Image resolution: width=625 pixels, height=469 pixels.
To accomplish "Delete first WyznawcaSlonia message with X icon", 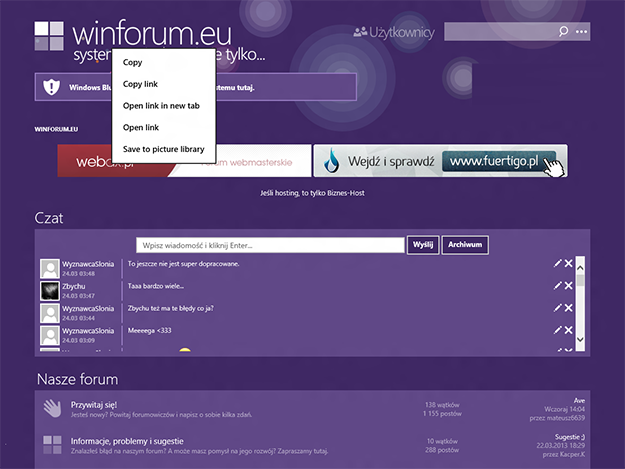I will click(x=569, y=264).
